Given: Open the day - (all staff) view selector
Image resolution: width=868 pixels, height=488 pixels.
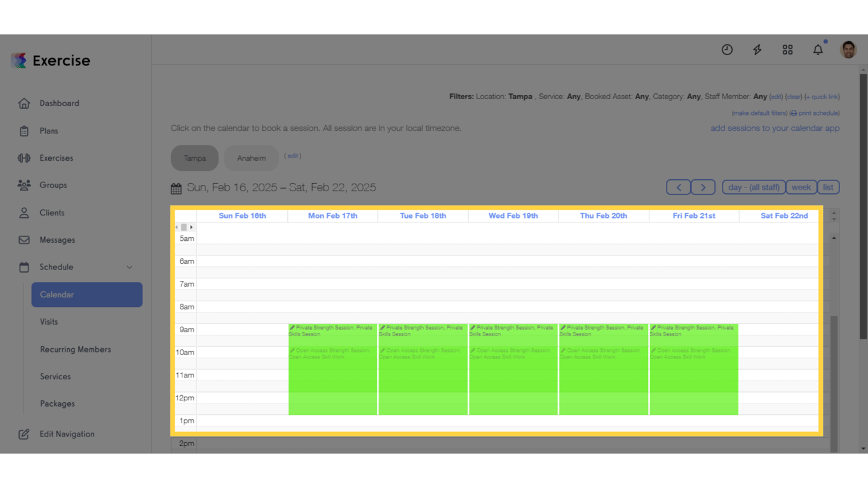Looking at the screenshot, I should pos(753,187).
